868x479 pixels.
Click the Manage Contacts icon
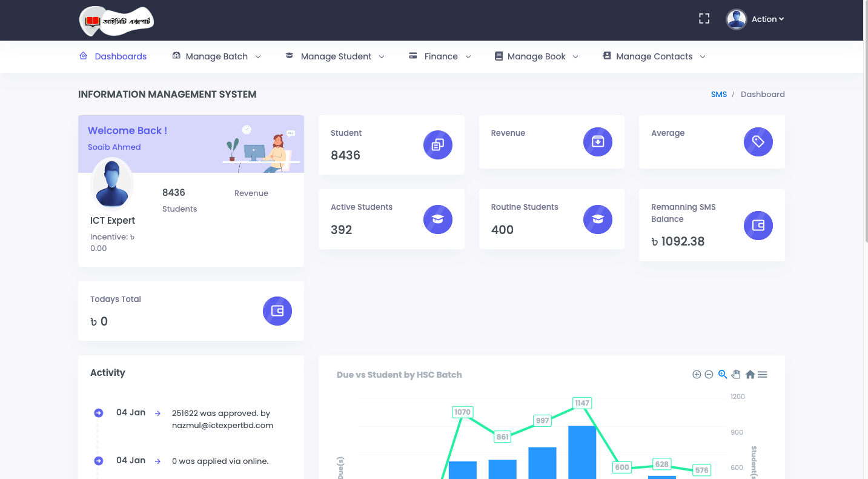[607, 56]
